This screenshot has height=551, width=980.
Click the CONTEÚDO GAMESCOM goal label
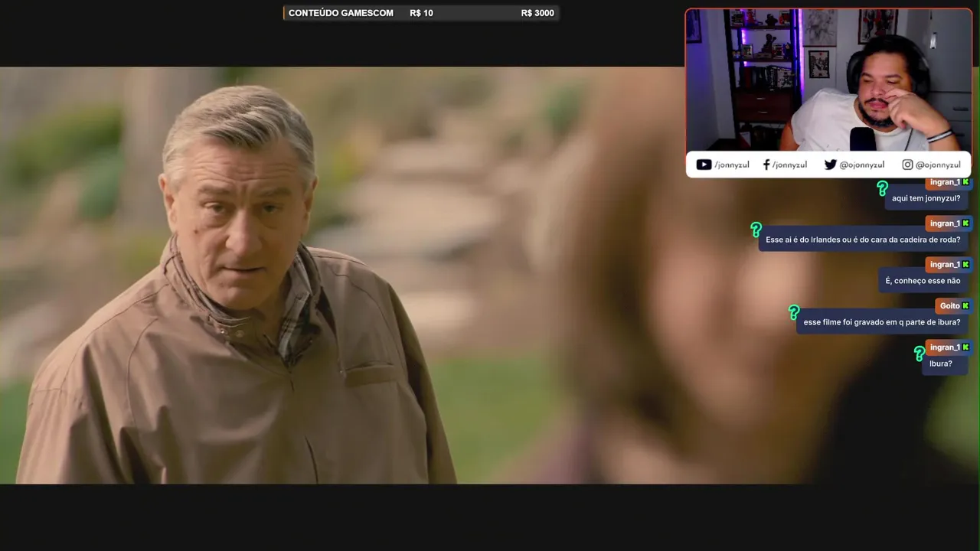click(x=341, y=13)
